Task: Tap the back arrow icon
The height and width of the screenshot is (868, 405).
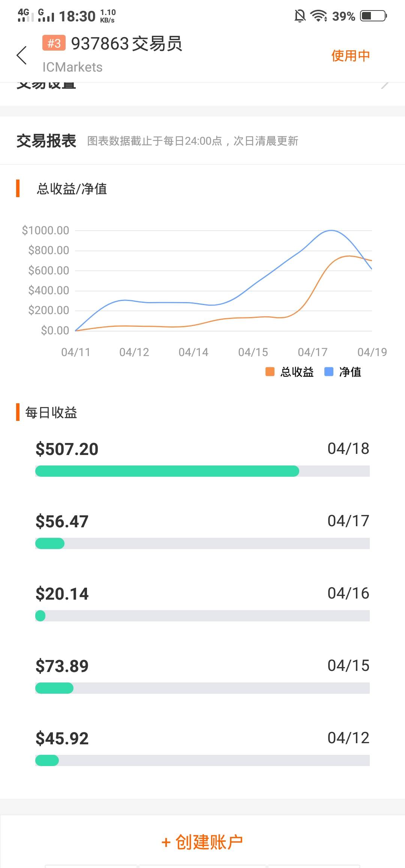Action: (22, 55)
